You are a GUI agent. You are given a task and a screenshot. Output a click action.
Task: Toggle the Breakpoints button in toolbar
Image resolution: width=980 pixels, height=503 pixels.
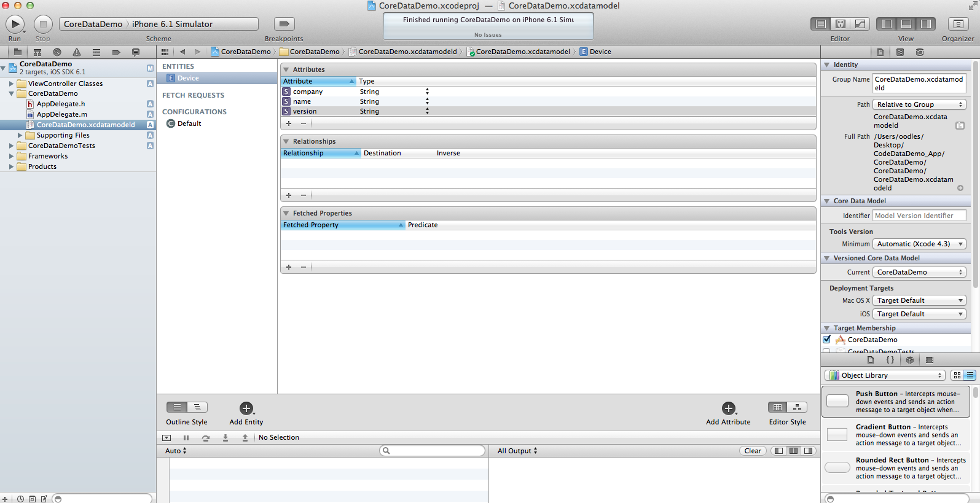(284, 24)
